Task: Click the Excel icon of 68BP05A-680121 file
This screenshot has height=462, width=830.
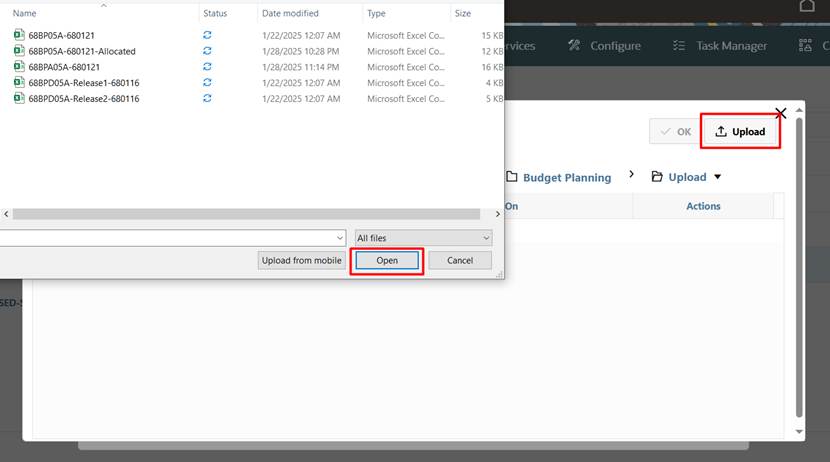Action: [19, 35]
